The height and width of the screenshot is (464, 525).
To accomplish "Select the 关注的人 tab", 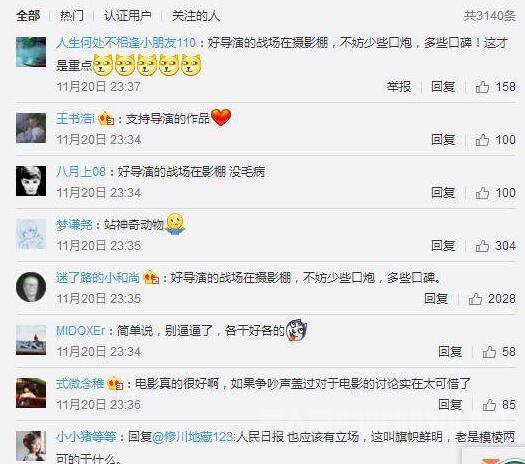I will tap(196, 16).
